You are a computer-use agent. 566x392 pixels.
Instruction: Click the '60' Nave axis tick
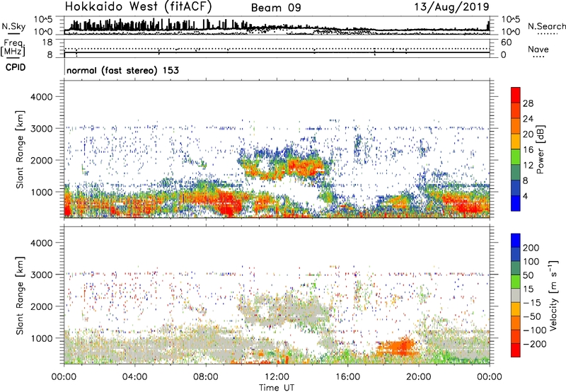click(506, 42)
